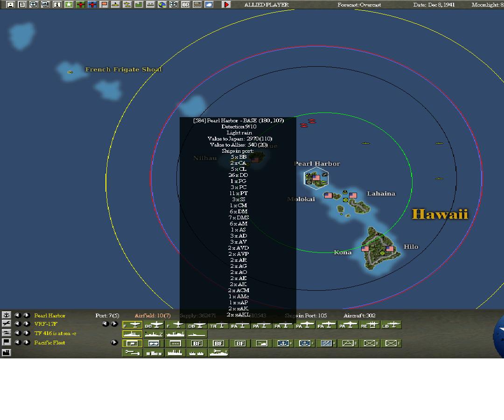Click the Hilo base flag on map
The width and height of the screenshot is (504, 420).
click(x=390, y=248)
